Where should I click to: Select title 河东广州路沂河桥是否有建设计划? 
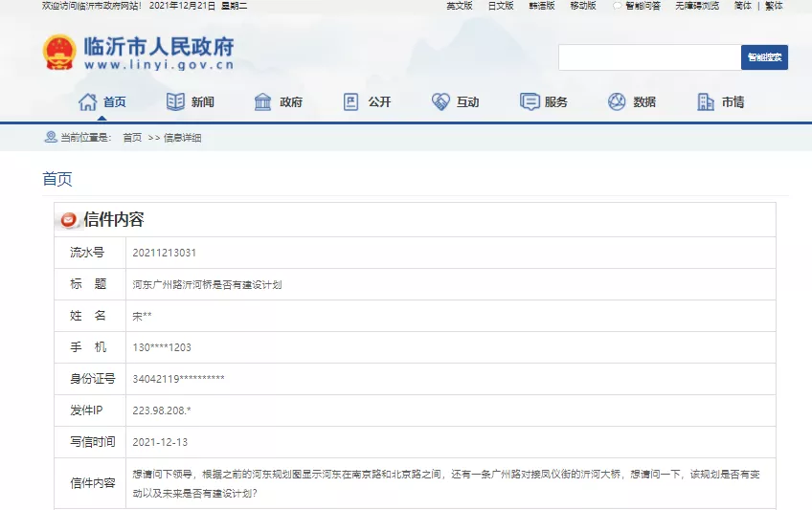coord(207,284)
